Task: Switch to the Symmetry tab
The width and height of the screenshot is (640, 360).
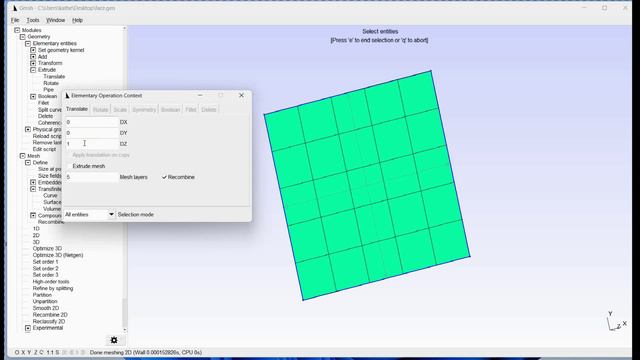Action: [x=144, y=109]
